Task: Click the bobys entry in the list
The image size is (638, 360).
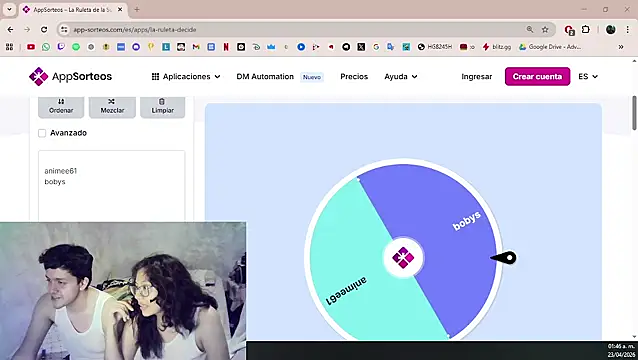Action: [55, 182]
